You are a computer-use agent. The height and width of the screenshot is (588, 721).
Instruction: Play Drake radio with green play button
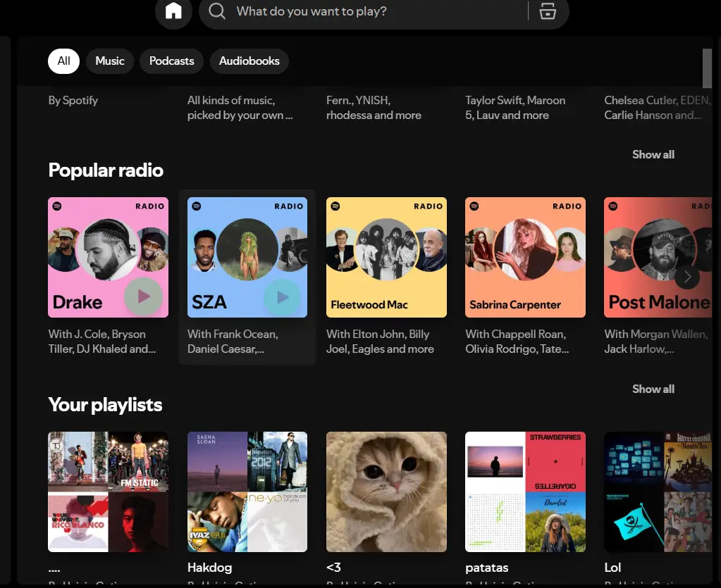[x=144, y=296]
